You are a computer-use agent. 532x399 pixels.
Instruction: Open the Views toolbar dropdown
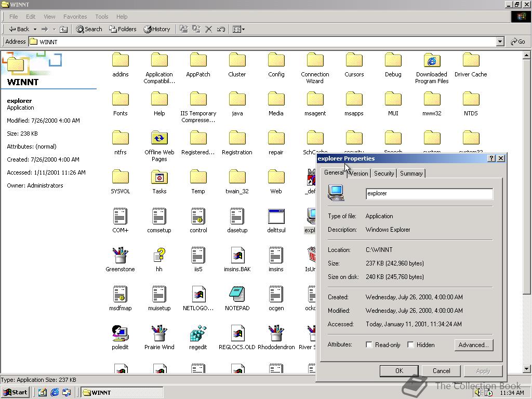[x=243, y=29]
